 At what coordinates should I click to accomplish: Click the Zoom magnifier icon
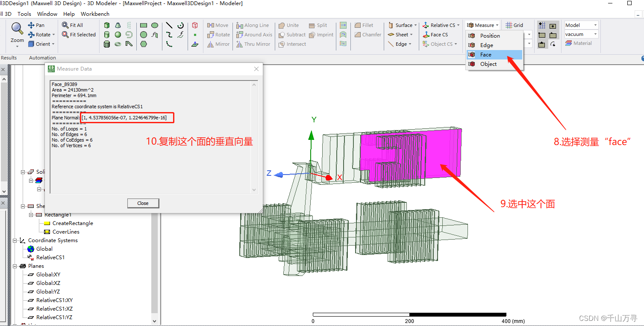click(x=18, y=28)
